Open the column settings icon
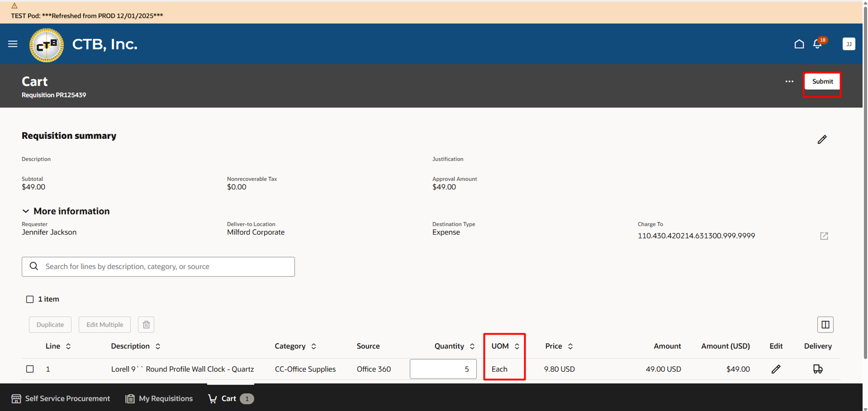 825,324
